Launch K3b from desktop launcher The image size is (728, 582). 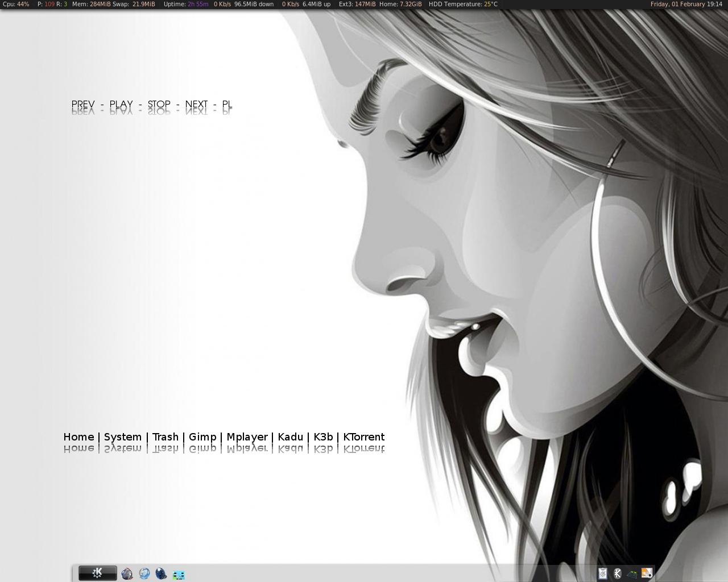[323, 437]
